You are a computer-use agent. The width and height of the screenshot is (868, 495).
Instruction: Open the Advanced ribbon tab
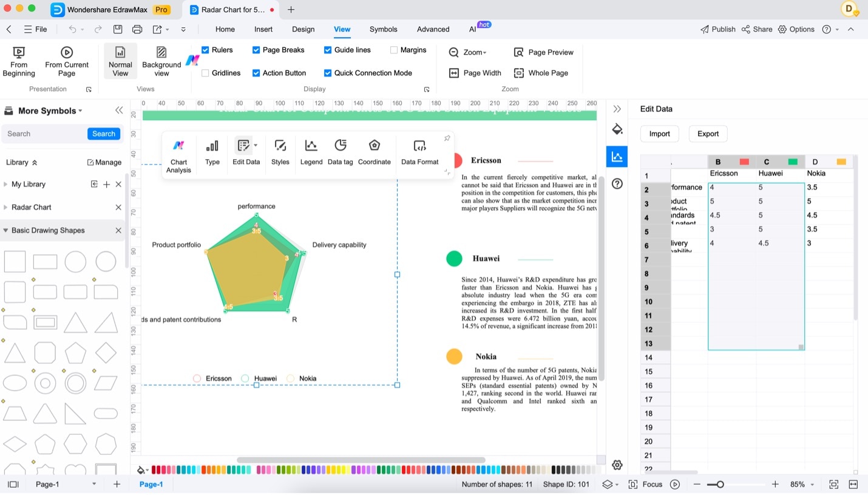pyautogui.click(x=433, y=29)
